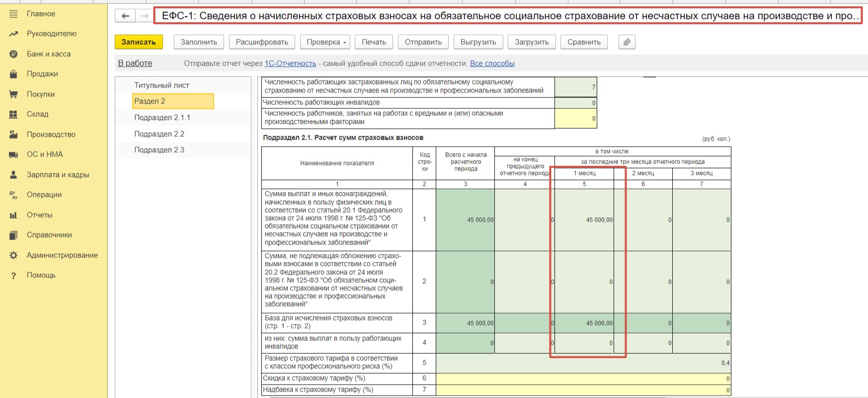Click the Отправить button
The height and width of the screenshot is (398, 868).
pos(423,42)
